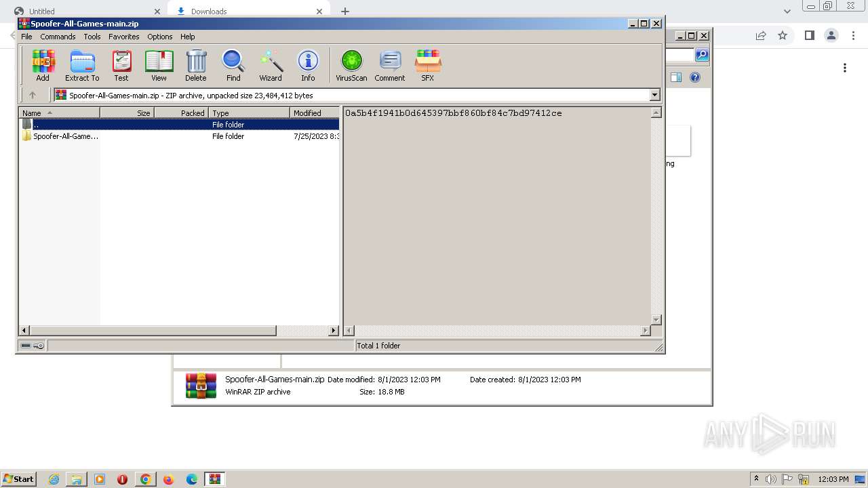Open the downloads page more-actions menu
The image size is (868, 488).
[845, 68]
